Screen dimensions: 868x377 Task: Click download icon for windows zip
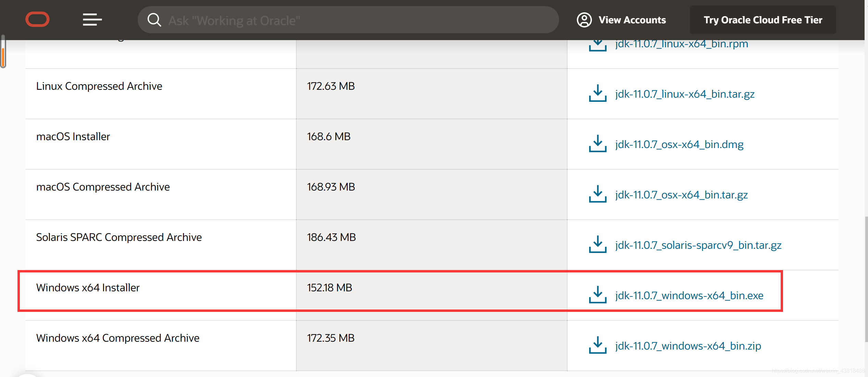click(x=597, y=345)
